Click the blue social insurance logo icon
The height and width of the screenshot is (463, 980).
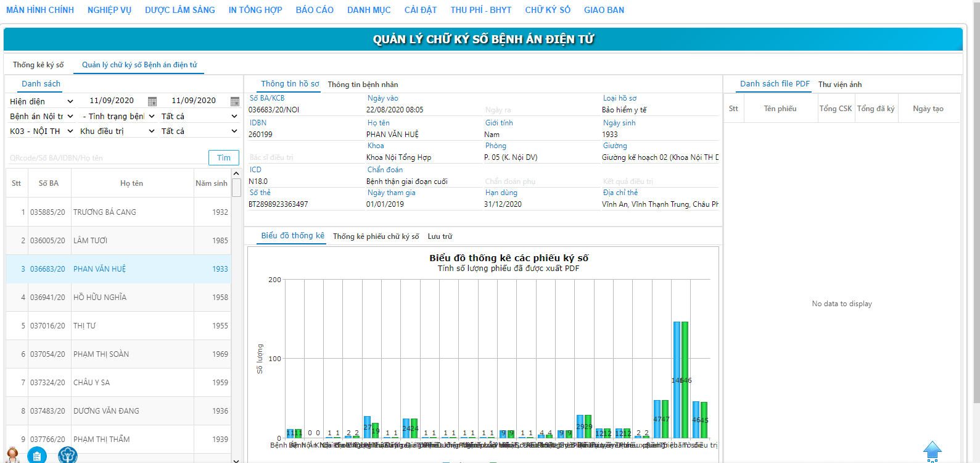67,456
